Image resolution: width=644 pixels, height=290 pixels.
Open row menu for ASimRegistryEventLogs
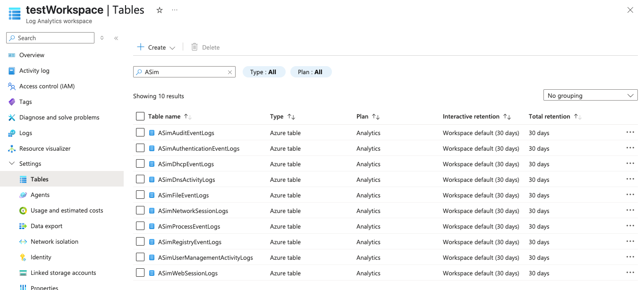point(630,242)
